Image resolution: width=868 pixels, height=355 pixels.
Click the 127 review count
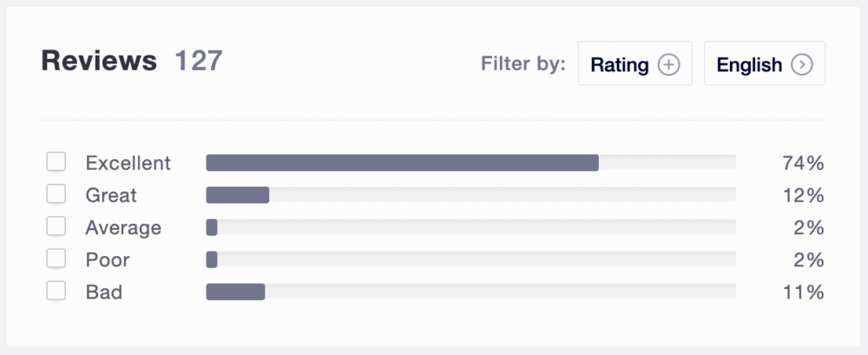[x=199, y=61]
